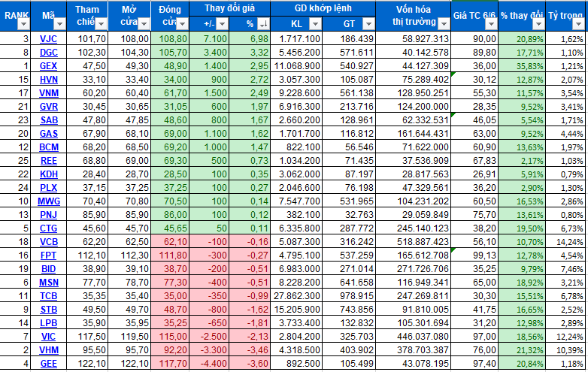Open the GEX ticker link

(x=48, y=66)
